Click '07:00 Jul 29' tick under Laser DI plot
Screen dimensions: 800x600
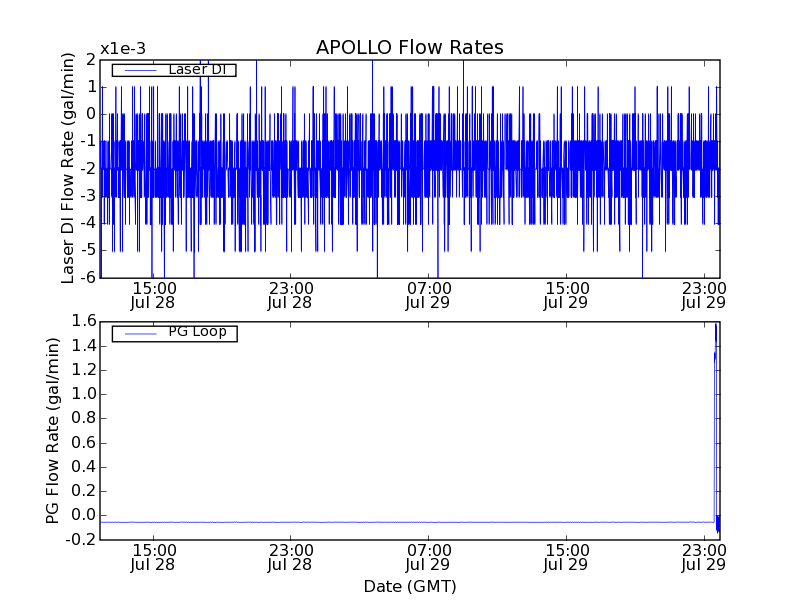tap(429, 295)
